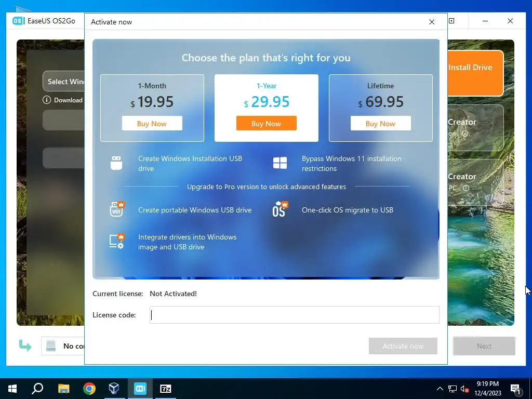
Task: Click the portable Windows USB drive icon
Action: coord(117,209)
